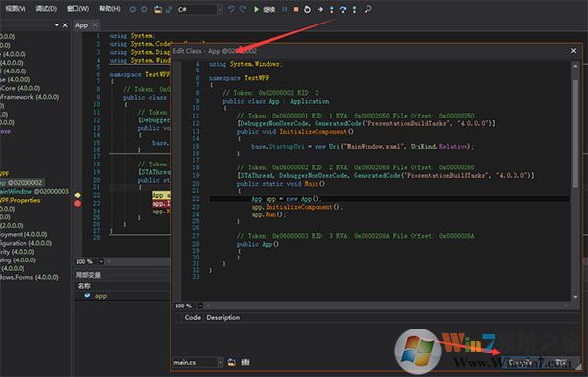
Task: Close the App document tab
Action: pyautogui.click(x=95, y=25)
